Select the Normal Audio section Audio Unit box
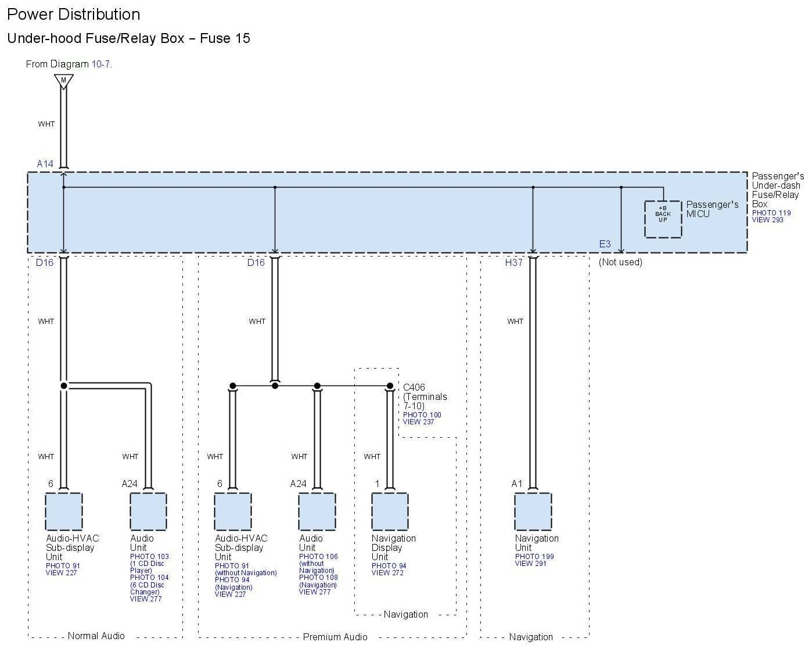 pyautogui.click(x=148, y=511)
